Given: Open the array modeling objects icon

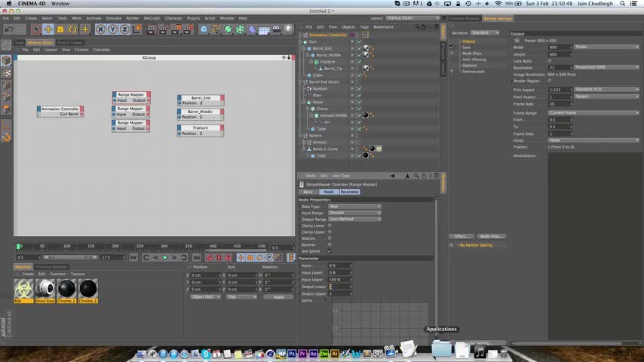Looking at the screenshot, I should point(240,29).
